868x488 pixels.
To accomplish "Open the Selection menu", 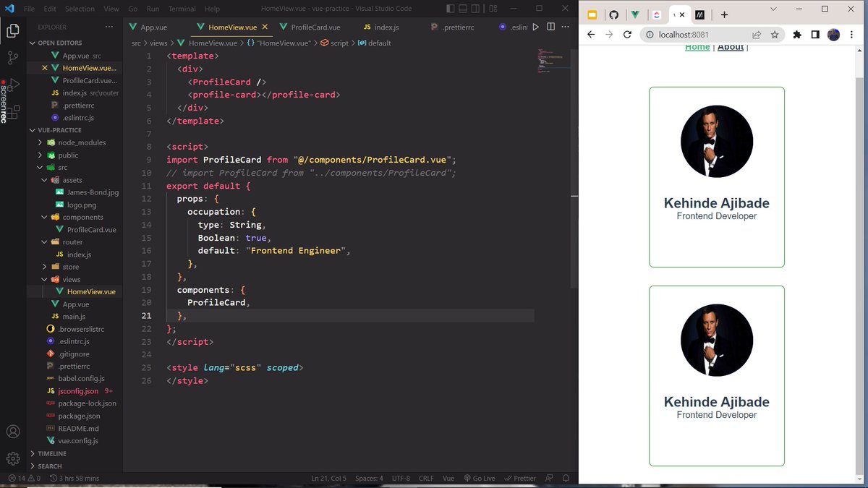I will click(x=80, y=9).
